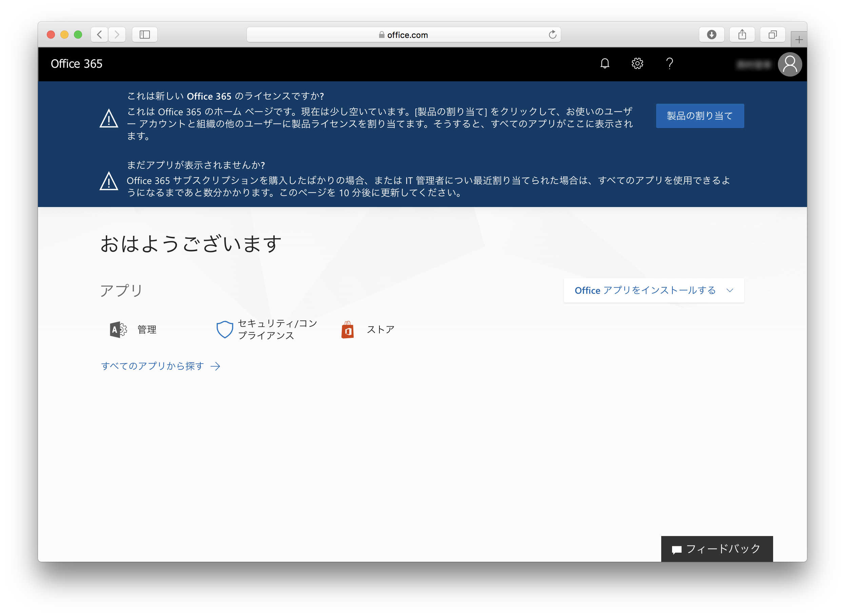Click the warning triangle beside license message

click(x=109, y=118)
